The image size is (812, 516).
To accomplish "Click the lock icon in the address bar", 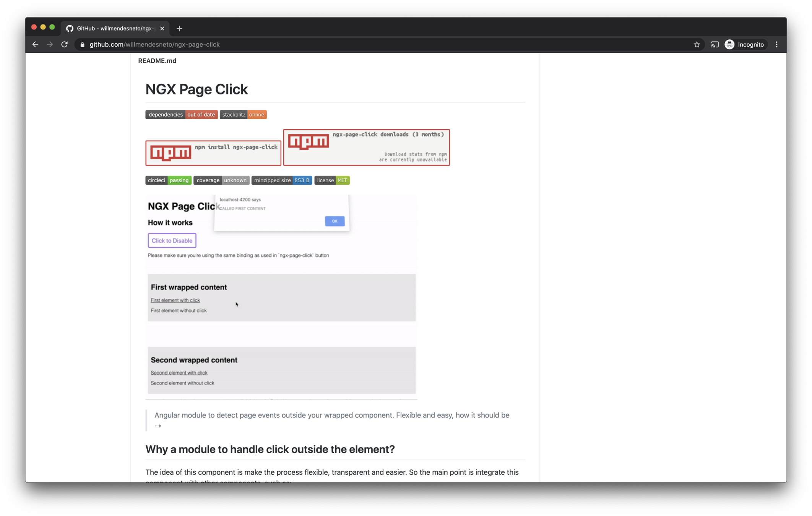I will [x=82, y=44].
